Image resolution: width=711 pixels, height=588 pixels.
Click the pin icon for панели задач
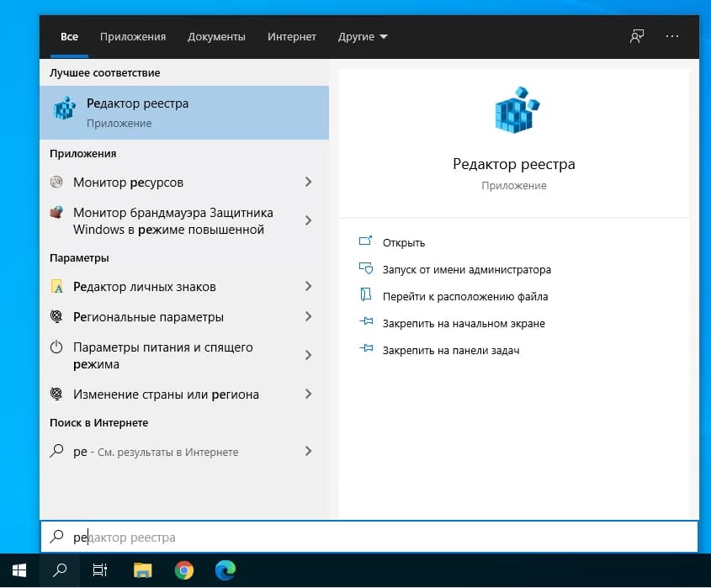(366, 348)
